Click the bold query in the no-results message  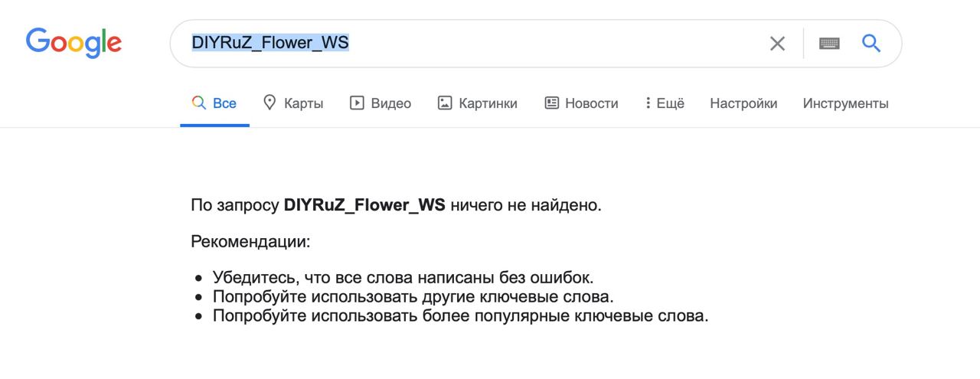click(x=364, y=205)
